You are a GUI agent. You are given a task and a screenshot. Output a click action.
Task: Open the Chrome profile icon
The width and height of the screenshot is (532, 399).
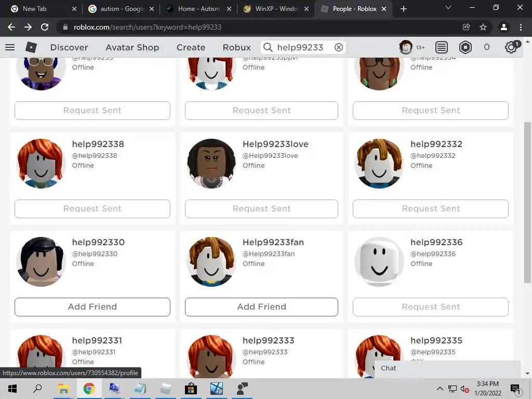[x=504, y=27]
